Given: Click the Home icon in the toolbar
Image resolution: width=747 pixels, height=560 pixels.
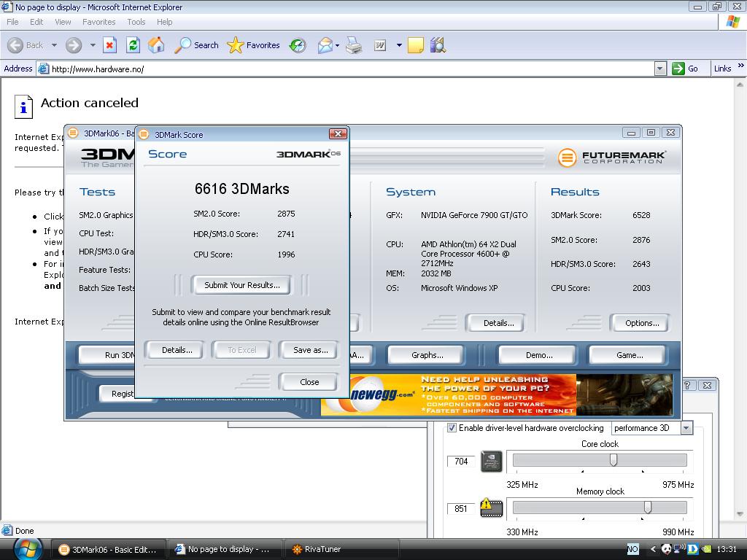Looking at the screenshot, I should 156,45.
